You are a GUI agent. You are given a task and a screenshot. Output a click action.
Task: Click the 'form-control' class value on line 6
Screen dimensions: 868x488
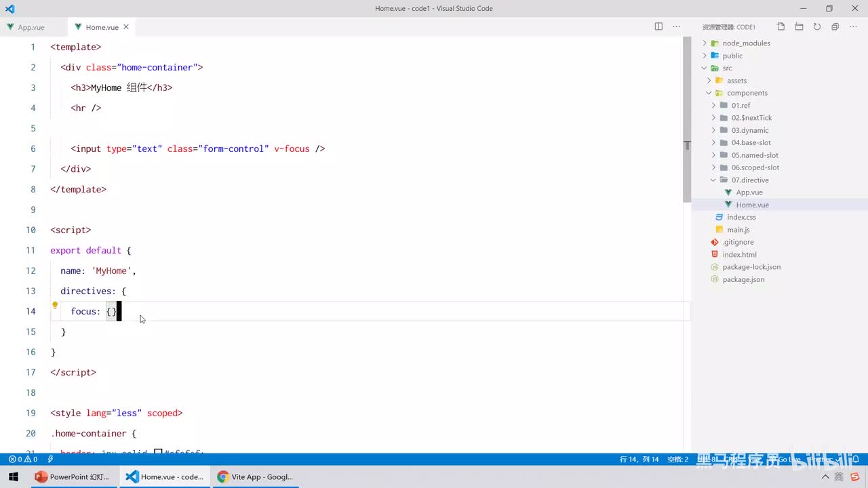pos(233,148)
